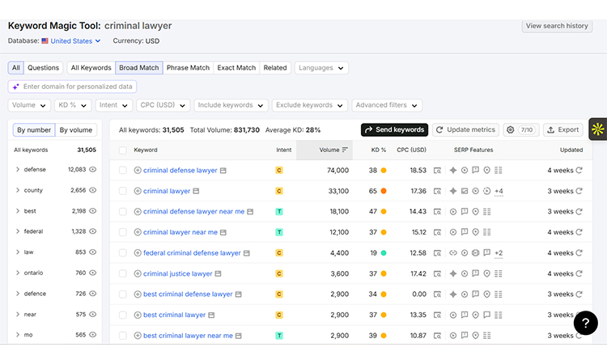
Task: Refresh metrics icon in criminal defense lawyer row
Action: [579, 170]
